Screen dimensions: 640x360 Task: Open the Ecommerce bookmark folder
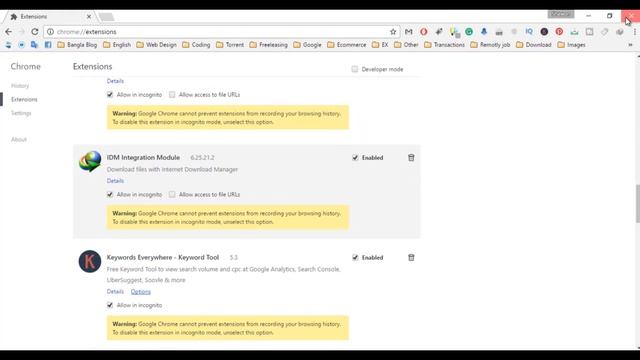[347, 44]
